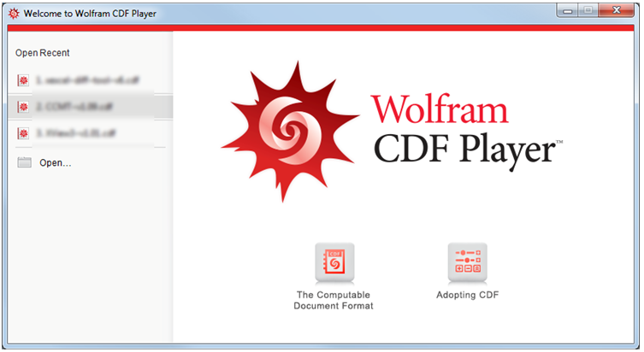Click the folder icon beside Open...
Screen dimensions: 644x352
point(24,162)
